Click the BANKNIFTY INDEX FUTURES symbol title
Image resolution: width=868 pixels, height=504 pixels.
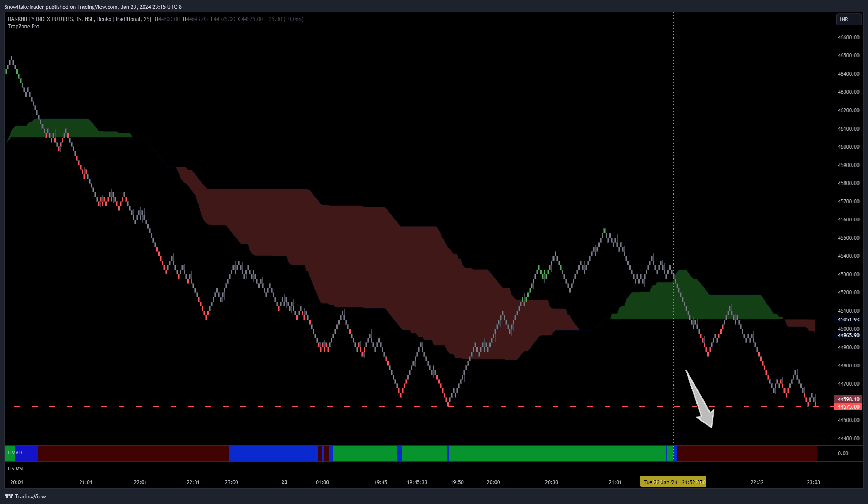(x=41, y=19)
